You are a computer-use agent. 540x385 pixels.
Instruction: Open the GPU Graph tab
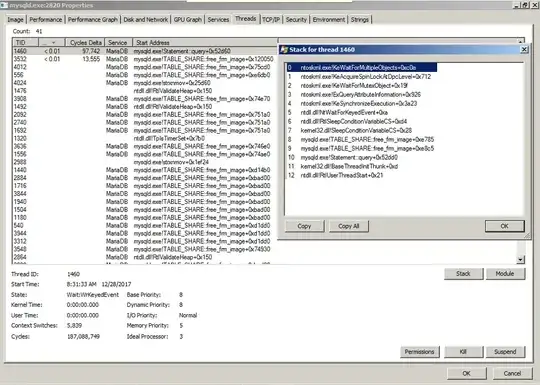point(187,20)
